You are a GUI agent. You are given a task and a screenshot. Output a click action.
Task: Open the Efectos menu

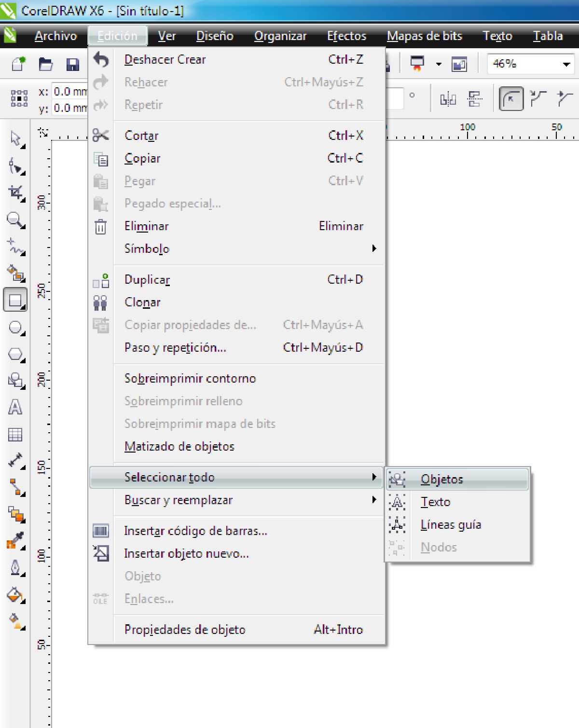346,36
